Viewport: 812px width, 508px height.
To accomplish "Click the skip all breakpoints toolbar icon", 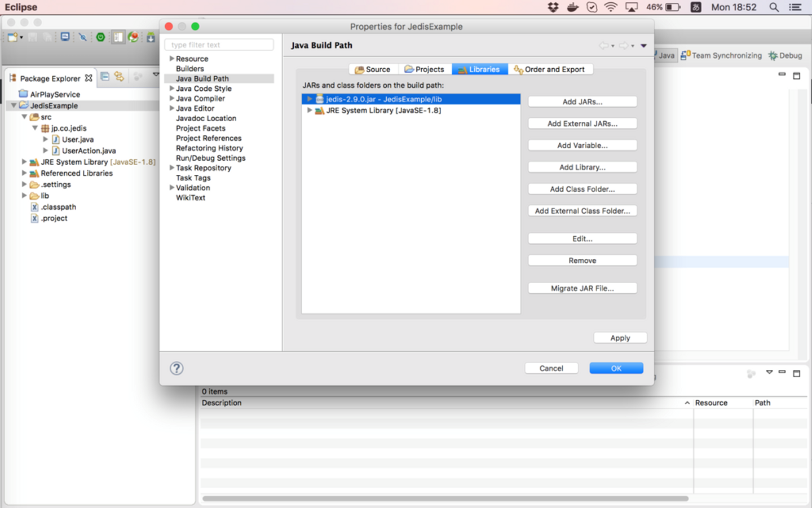I will click(83, 37).
